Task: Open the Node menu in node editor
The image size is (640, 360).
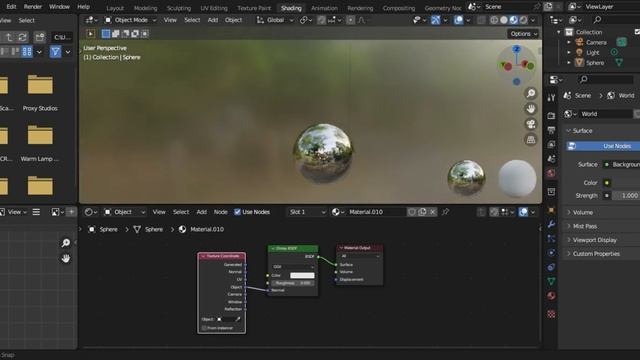Action: (220, 212)
